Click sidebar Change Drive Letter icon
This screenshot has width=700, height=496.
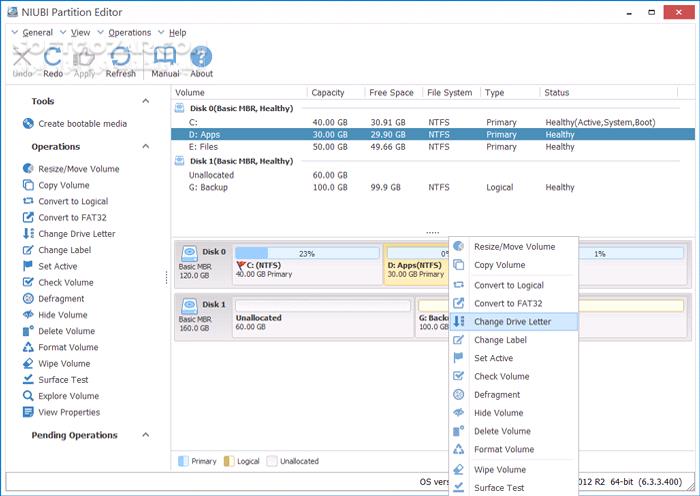coord(28,233)
